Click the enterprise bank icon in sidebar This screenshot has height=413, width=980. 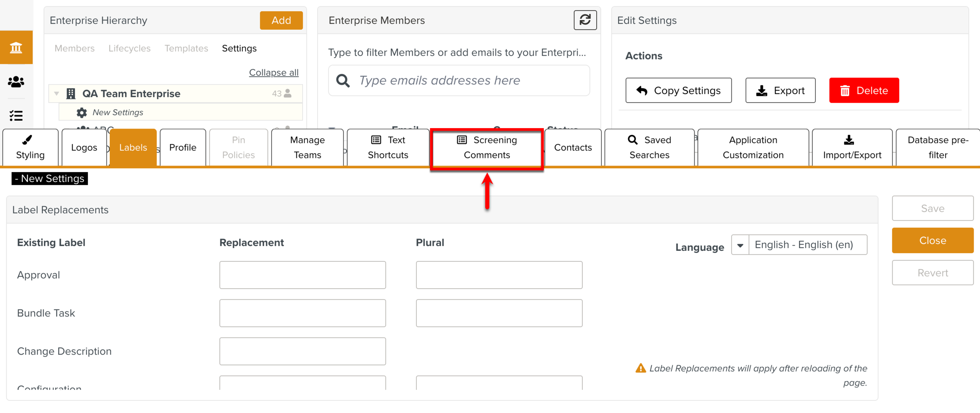click(16, 48)
